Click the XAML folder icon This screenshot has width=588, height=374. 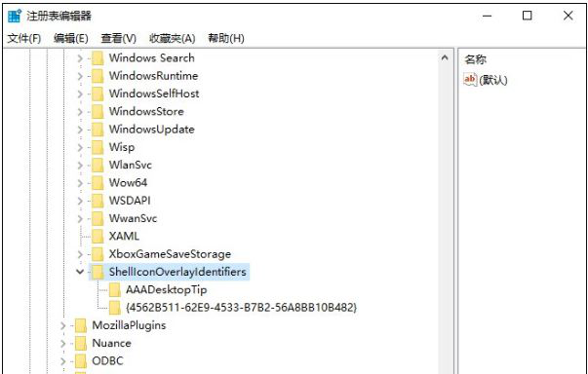coord(98,237)
